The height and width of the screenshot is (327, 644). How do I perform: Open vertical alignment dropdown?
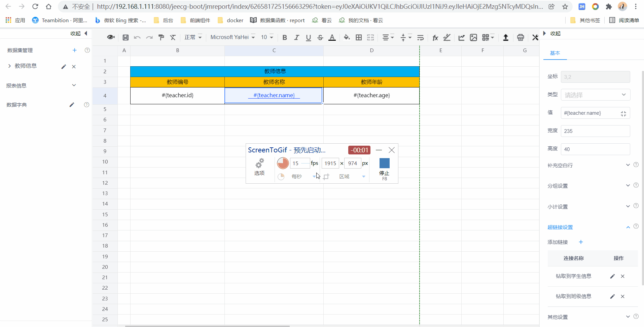point(406,37)
